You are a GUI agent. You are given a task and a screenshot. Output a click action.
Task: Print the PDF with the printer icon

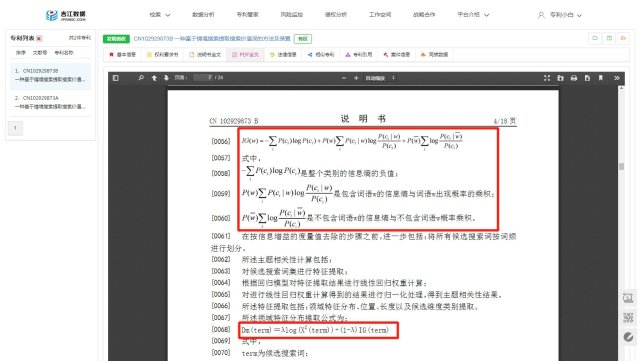coord(574,78)
